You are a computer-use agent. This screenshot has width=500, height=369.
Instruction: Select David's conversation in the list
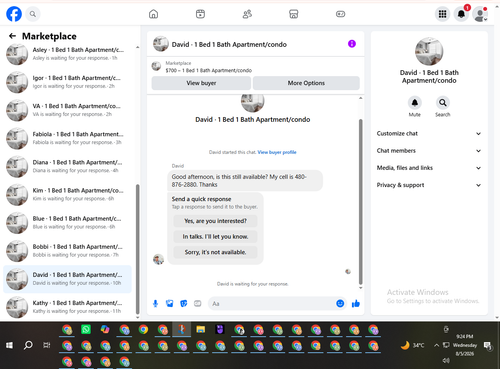[x=67, y=279]
